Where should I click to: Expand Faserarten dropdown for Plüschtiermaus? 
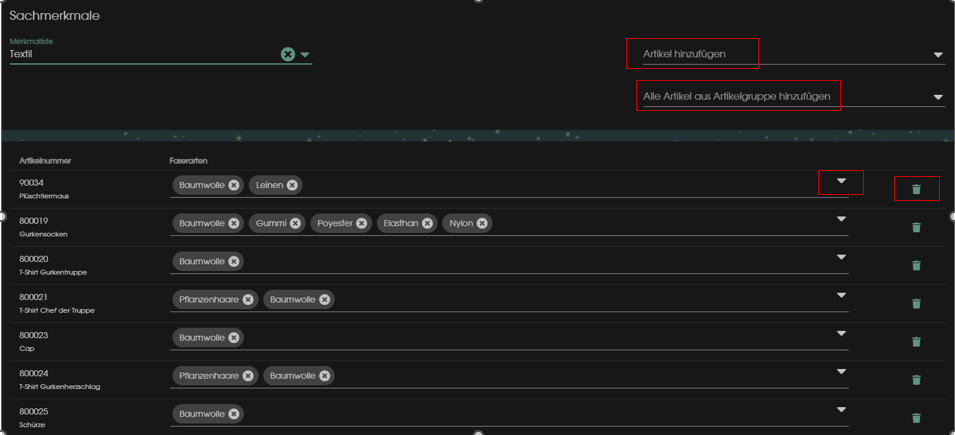(x=841, y=181)
